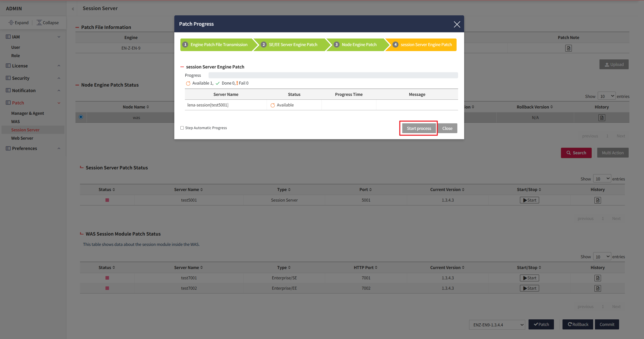Click the red status square for test5001

click(107, 200)
